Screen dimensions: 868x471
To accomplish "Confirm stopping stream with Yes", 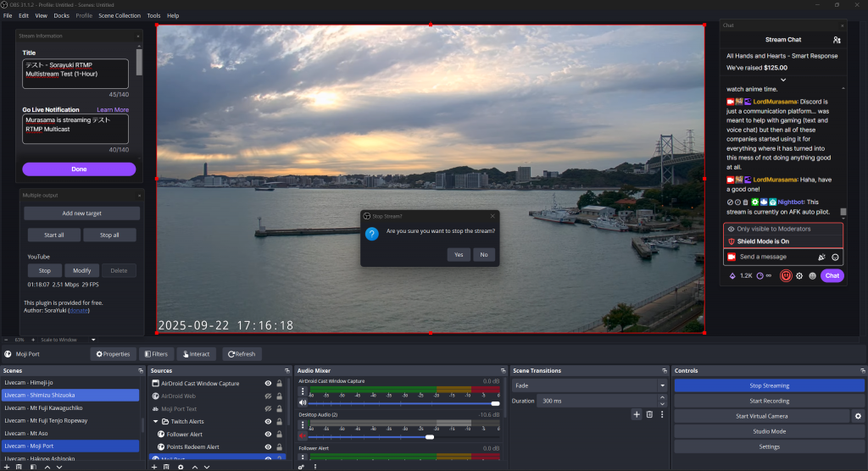I will click(x=459, y=254).
